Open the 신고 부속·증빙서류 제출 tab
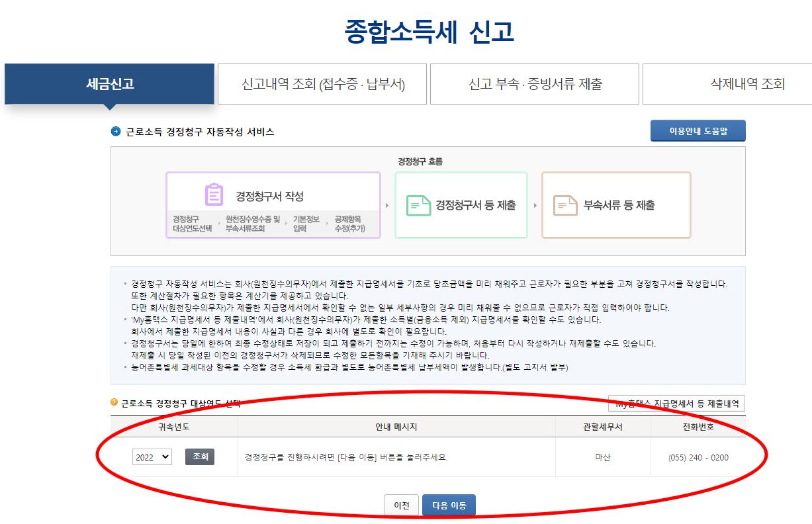Image resolution: width=812 pixels, height=524 pixels. click(535, 84)
